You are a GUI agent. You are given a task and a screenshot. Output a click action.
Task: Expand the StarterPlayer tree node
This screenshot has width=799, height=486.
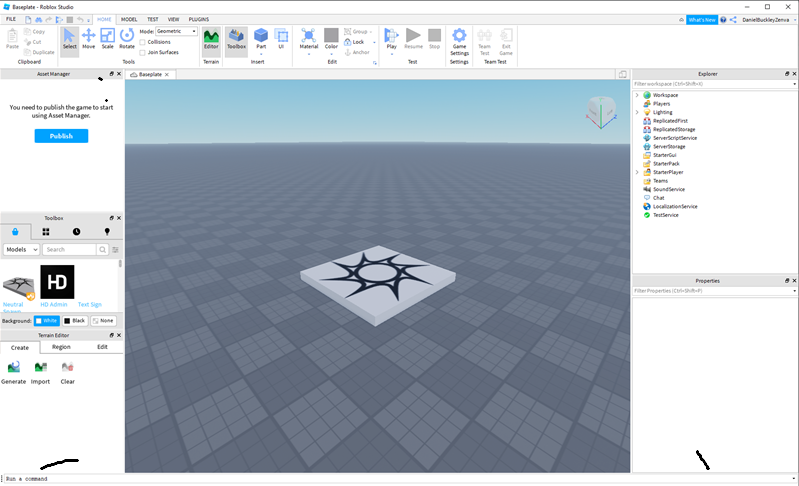coord(637,172)
